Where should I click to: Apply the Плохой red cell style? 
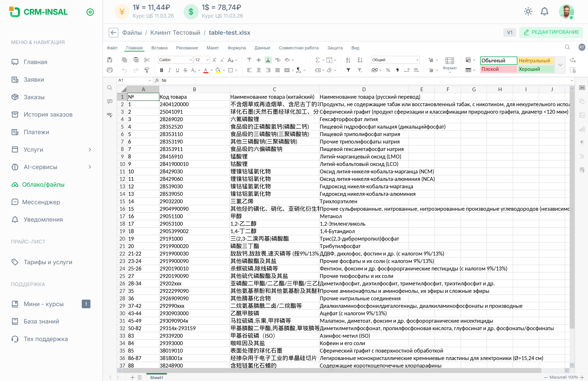(x=498, y=69)
